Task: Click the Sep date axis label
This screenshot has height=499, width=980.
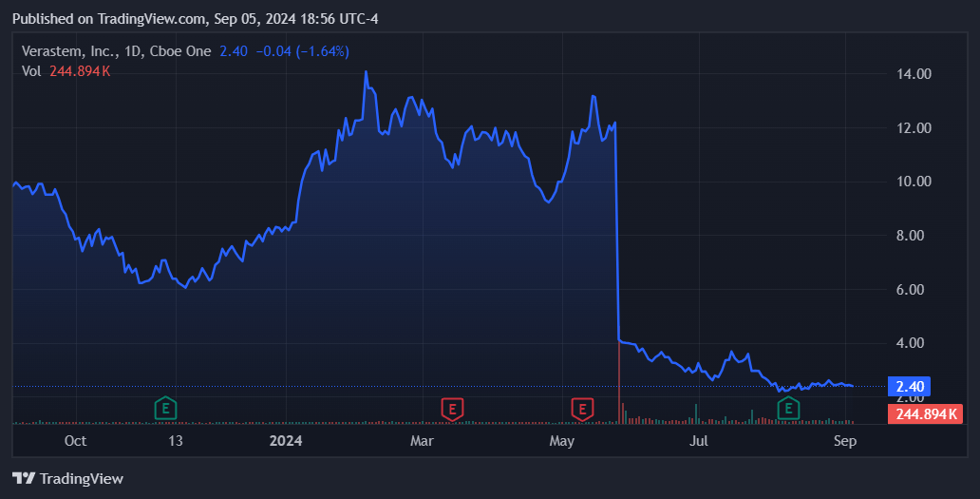Action: [845, 441]
